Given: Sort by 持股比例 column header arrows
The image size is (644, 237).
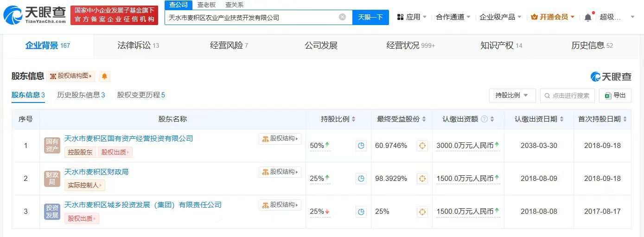Looking at the screenshot, I should coord(353,119).
